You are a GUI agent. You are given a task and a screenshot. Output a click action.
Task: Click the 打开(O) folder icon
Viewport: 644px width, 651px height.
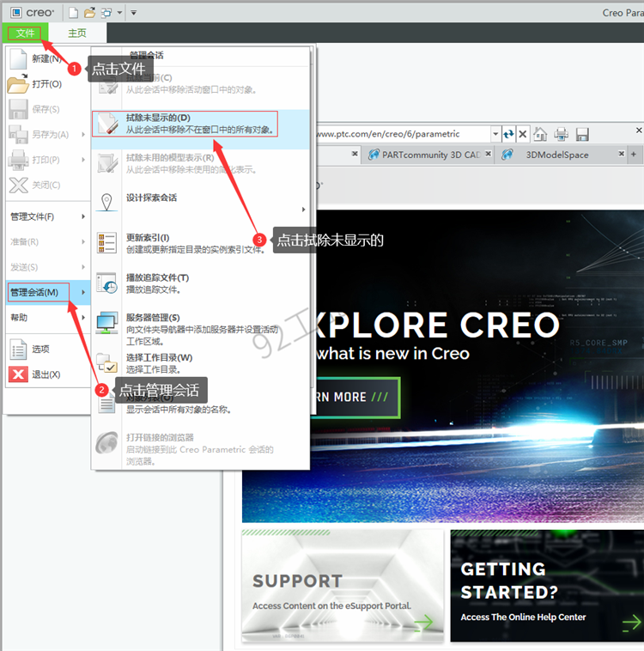[x=18, y=84]
